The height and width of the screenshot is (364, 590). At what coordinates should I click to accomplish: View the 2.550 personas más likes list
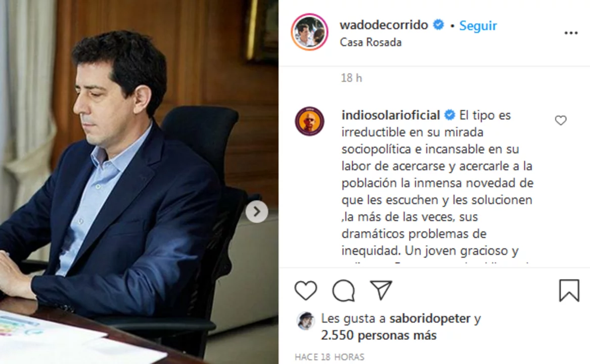pyautogui.click(x=379, y=335)
